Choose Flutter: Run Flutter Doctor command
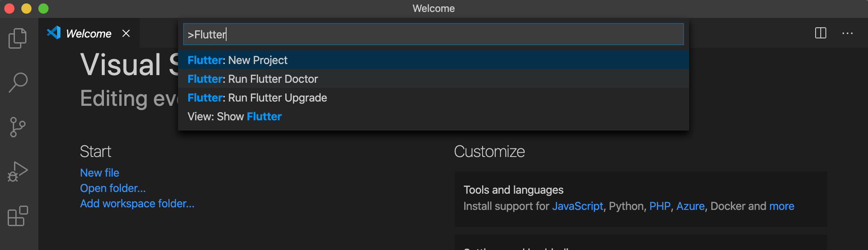Screen dimensions: 868x250 pyautogui.click(x=433, y=79)
